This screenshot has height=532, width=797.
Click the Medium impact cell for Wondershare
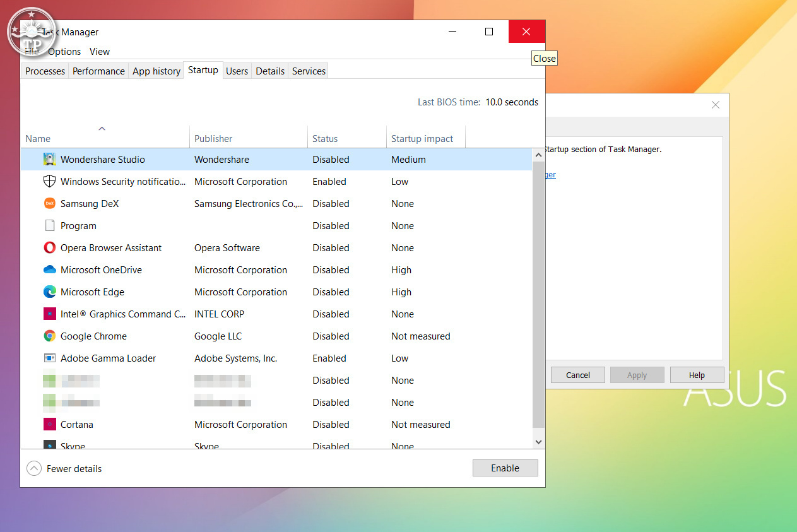point(408,160)
